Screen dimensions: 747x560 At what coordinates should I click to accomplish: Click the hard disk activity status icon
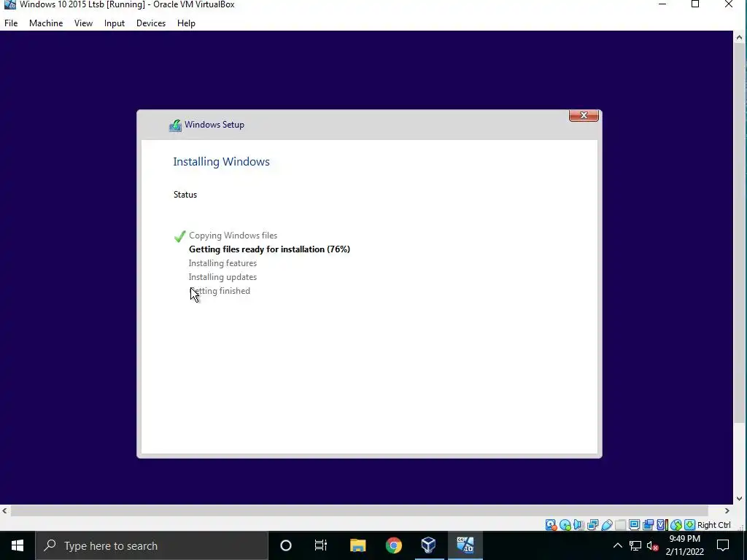point(551,525)
